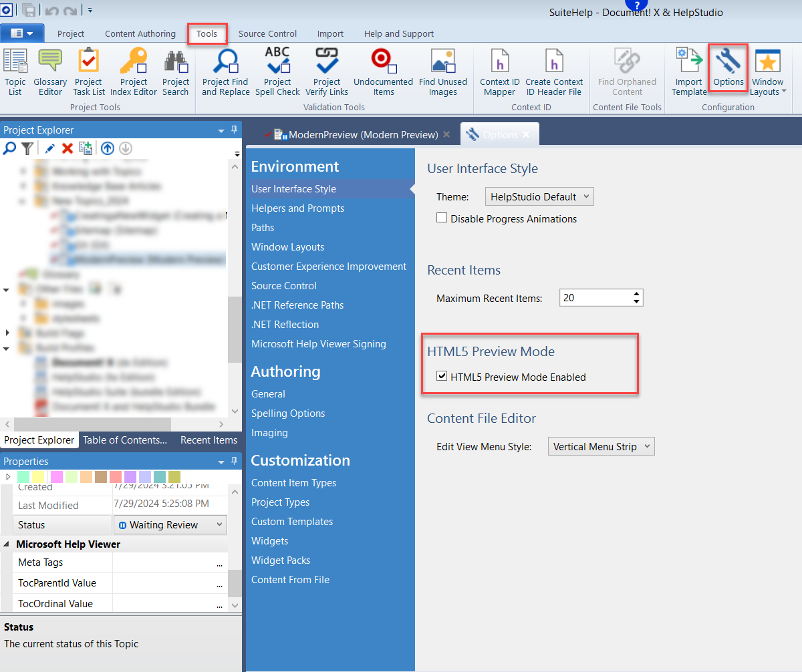Show Undocumented Items

pos(382,71)
